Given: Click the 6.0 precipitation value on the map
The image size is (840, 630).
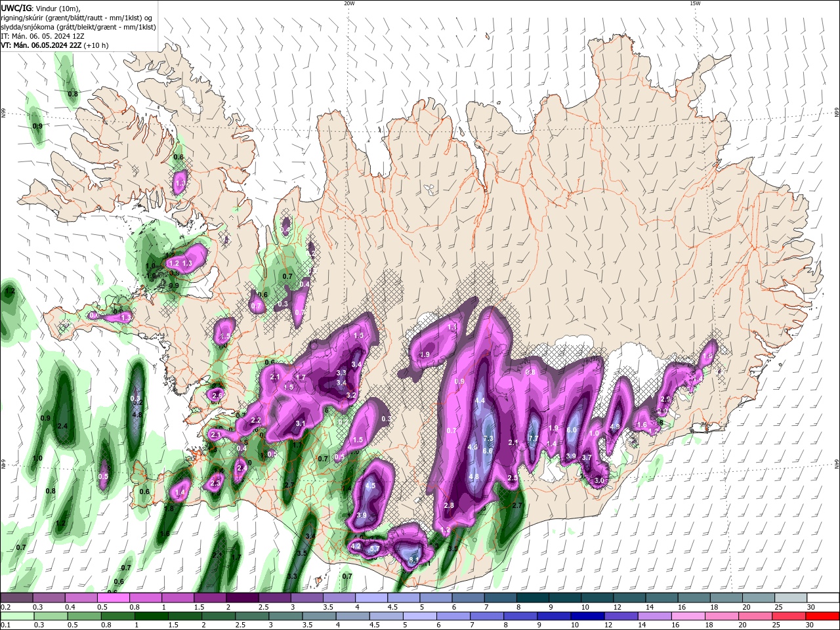Looking at the screenshot, I should [572, 430].
